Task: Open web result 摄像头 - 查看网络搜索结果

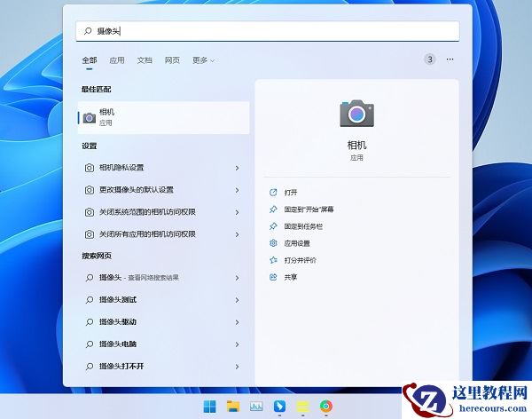Action: [163, 278]
